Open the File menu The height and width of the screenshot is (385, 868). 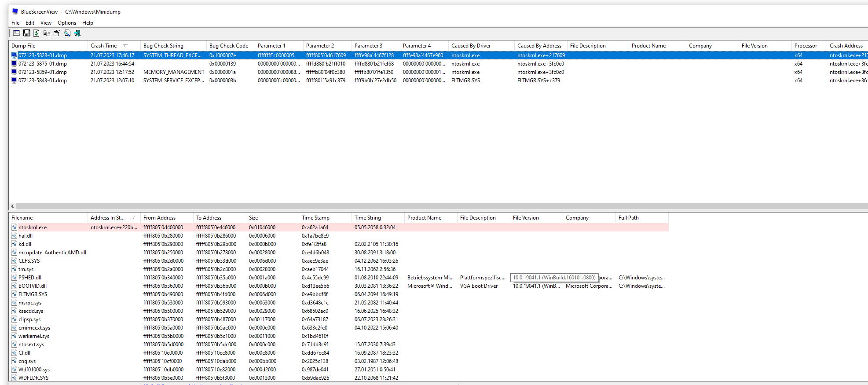[x=15, y=23]
